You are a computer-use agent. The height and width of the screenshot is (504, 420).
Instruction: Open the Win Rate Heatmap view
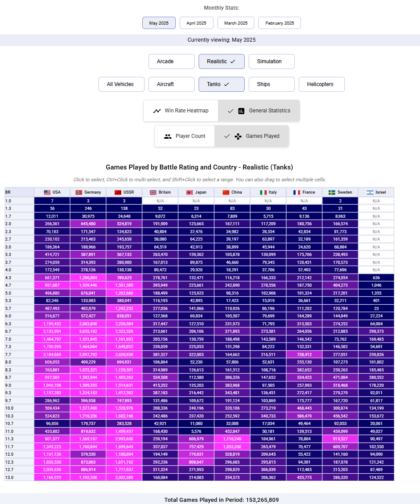click(x=181, y=111)
